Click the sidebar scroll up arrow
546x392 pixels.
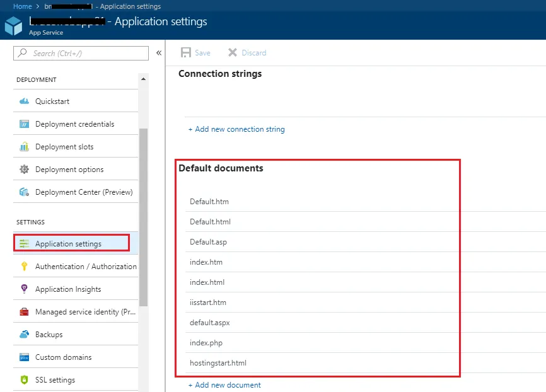pyautogui.click(x=144, y=79)
